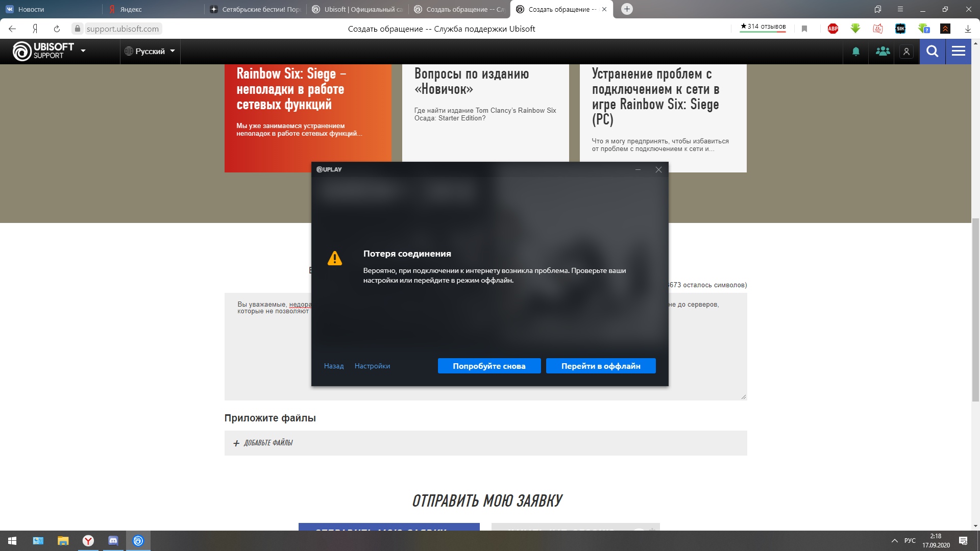This screenshot has width=980, height=551.
Task: Open Настройки link in Uplay dialog
Action: (372, 366)
